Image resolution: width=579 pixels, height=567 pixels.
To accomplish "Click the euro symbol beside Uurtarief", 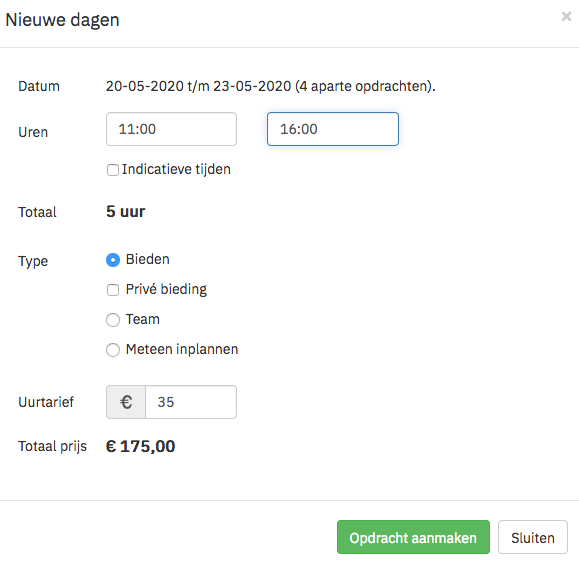I will click(126, 402).
